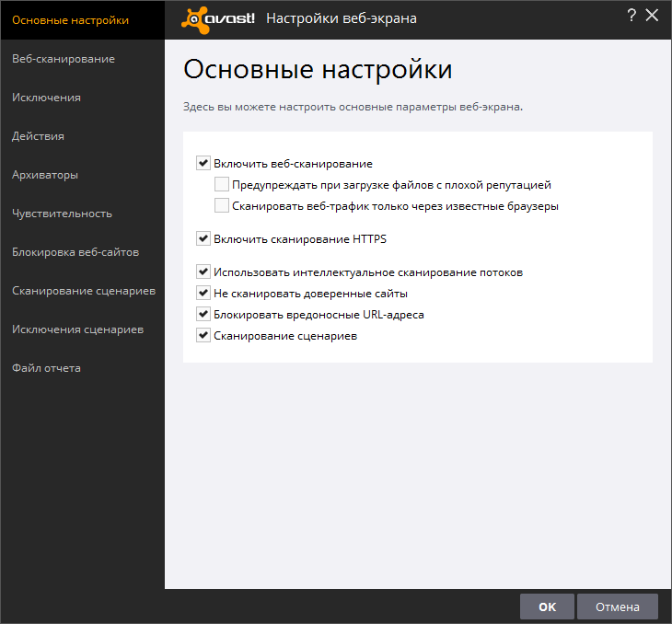Uncheck the 'Сканирование сценариев' checkbox
This screenshot has height=624, width=672.
tap(203, 335)
